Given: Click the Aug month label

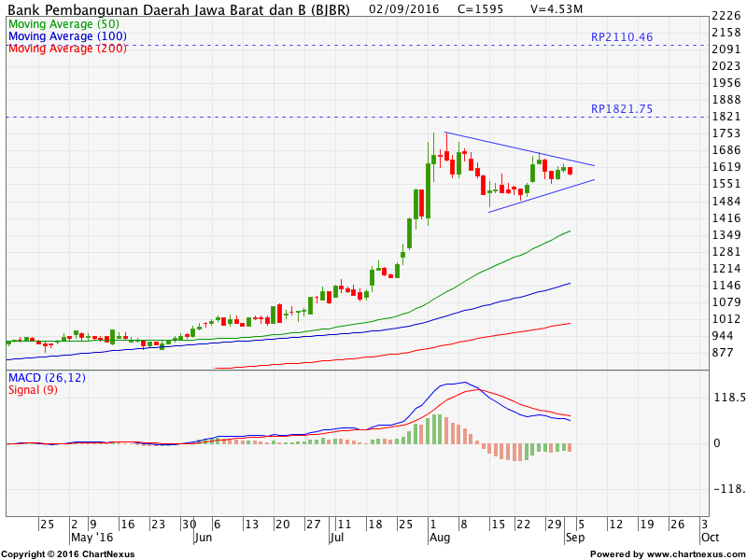Looking at the screenshot, I should point(439,539).
